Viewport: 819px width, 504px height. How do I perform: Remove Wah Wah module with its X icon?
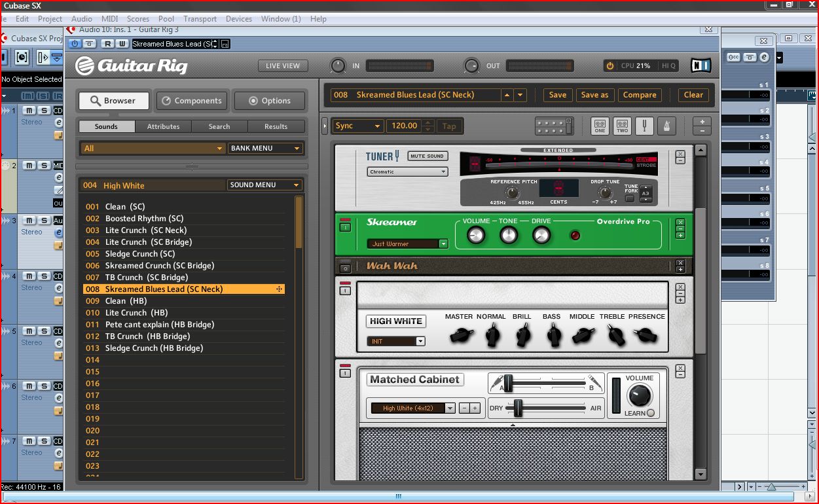coord(680,262)
